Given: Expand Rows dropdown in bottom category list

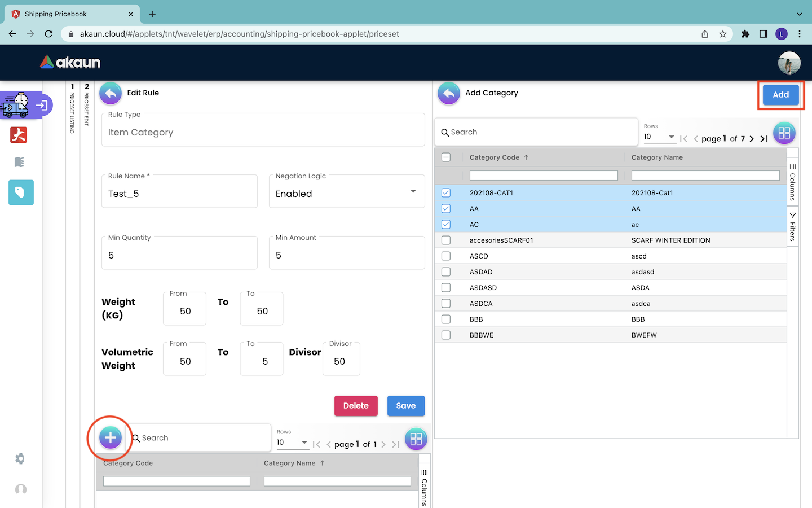Looking at the screenshot, I should (x=292, y=443).
